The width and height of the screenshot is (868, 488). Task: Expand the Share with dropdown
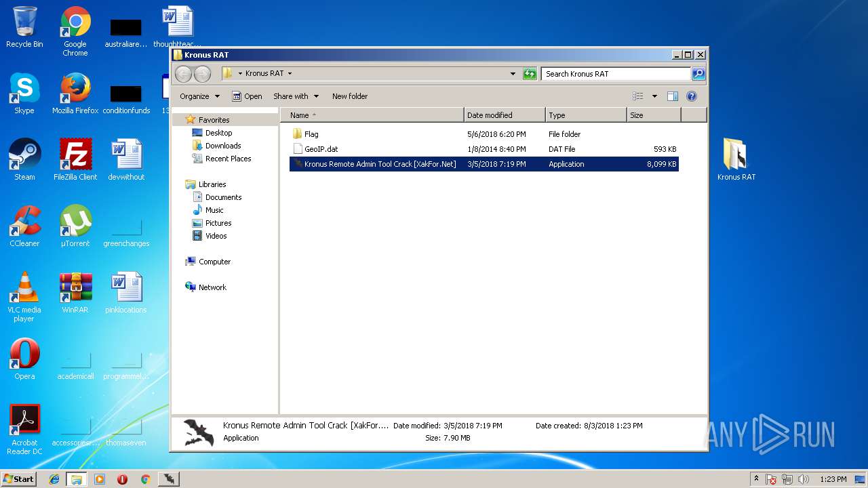(x=296, y=96)
